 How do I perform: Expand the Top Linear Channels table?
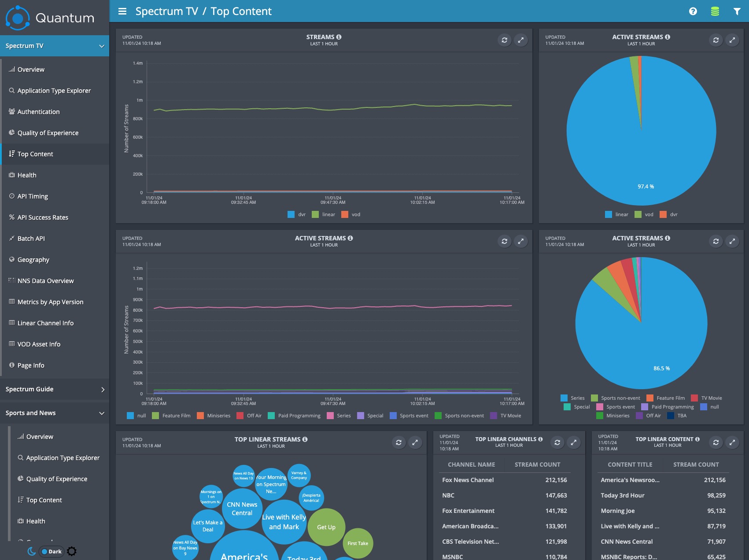[574, 442]
